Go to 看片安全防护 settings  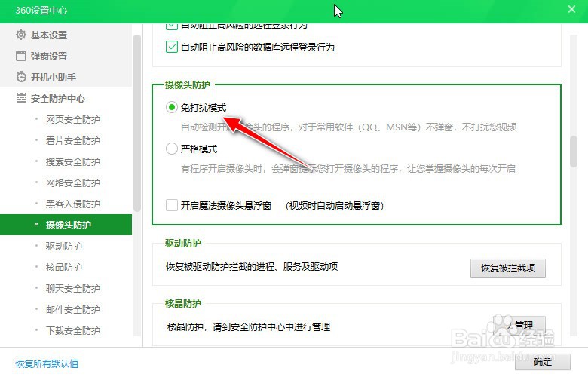(x=73, y=140)
